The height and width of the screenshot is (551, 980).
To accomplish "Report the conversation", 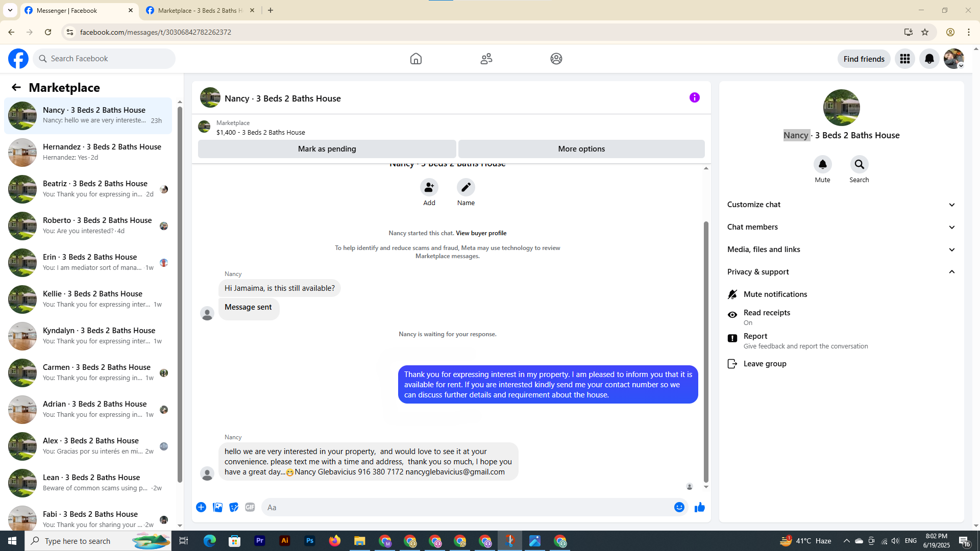I will tap(841, 340).
